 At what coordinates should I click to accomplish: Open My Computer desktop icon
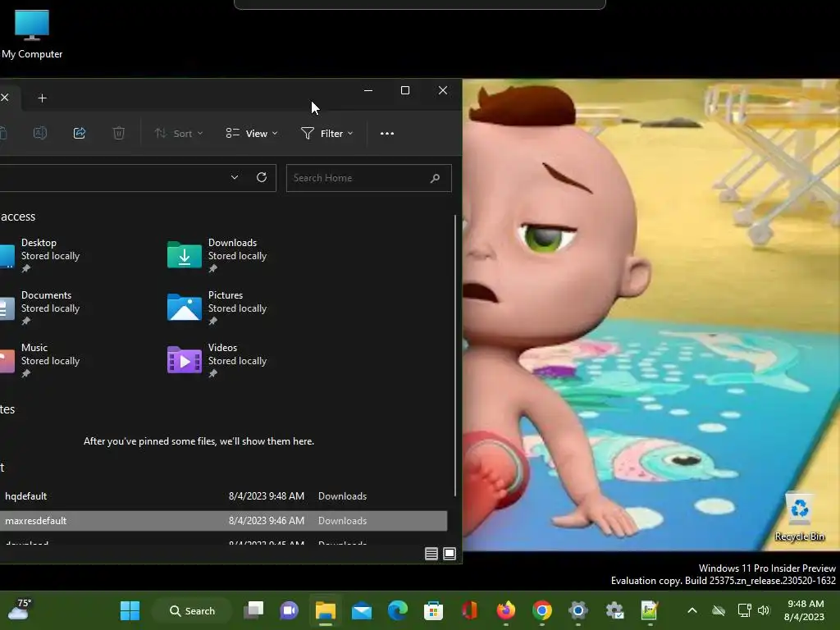(32, 34)
